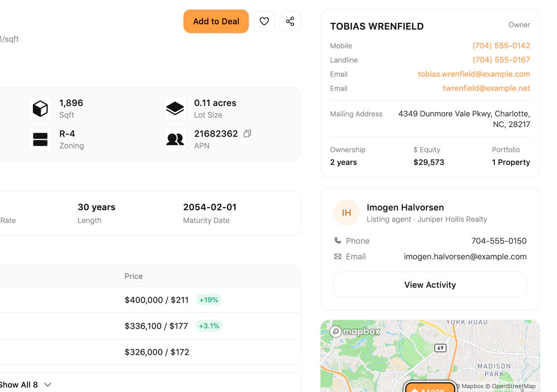
Task: Click the Mapbox logo on map
Action: pyautogui.click(x=355, y=331)
